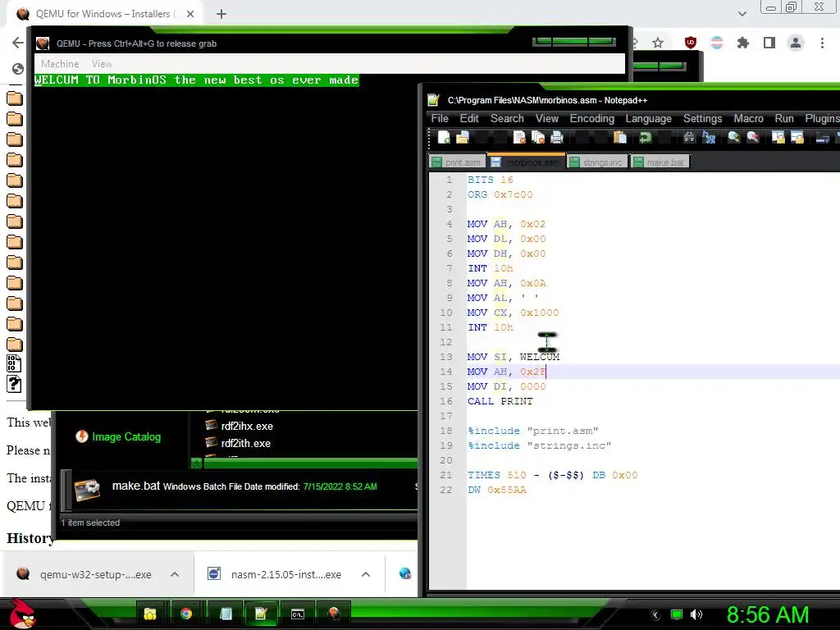The image size is (840, 630).
Task: Click the Replace icon in Notepad++ toolbar
Action: click(709, 138)
